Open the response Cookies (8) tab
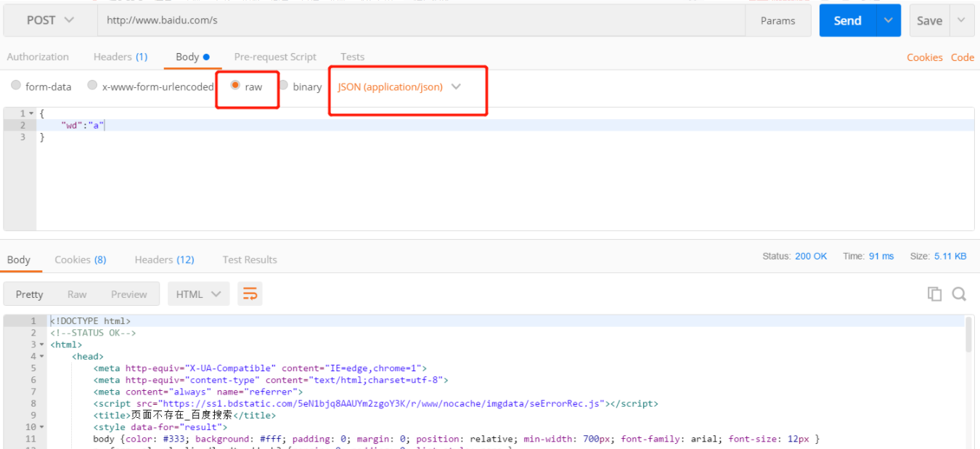This screenshot has height=449, width=980. point(81,259)
